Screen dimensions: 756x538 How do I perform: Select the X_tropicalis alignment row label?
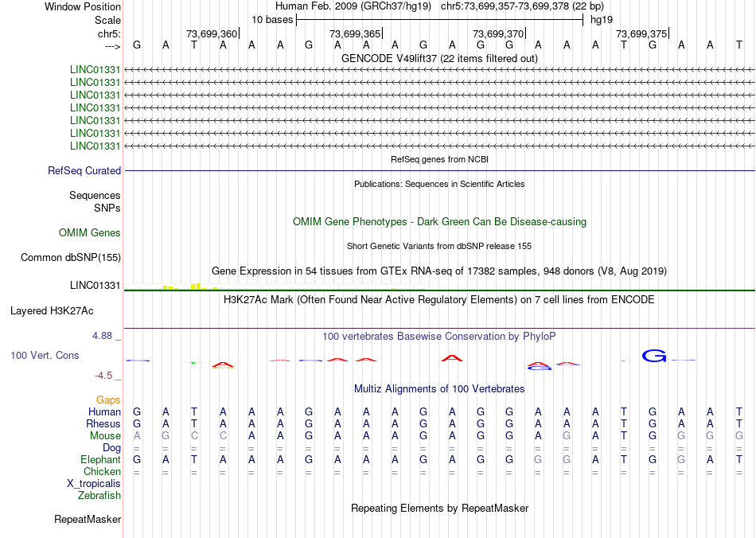click(x=94, y=484)
